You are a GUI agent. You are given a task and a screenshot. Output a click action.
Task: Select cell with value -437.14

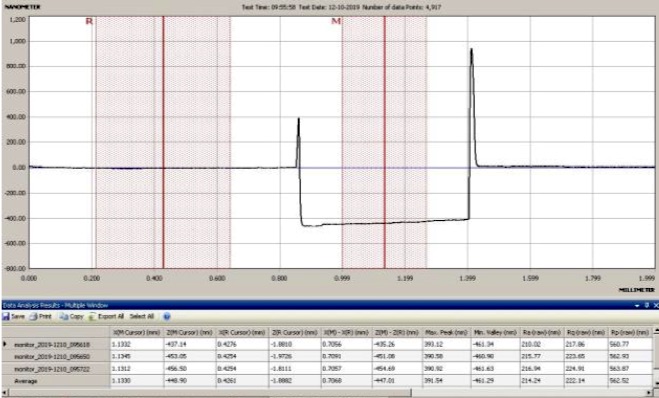(x=189, y=344)
